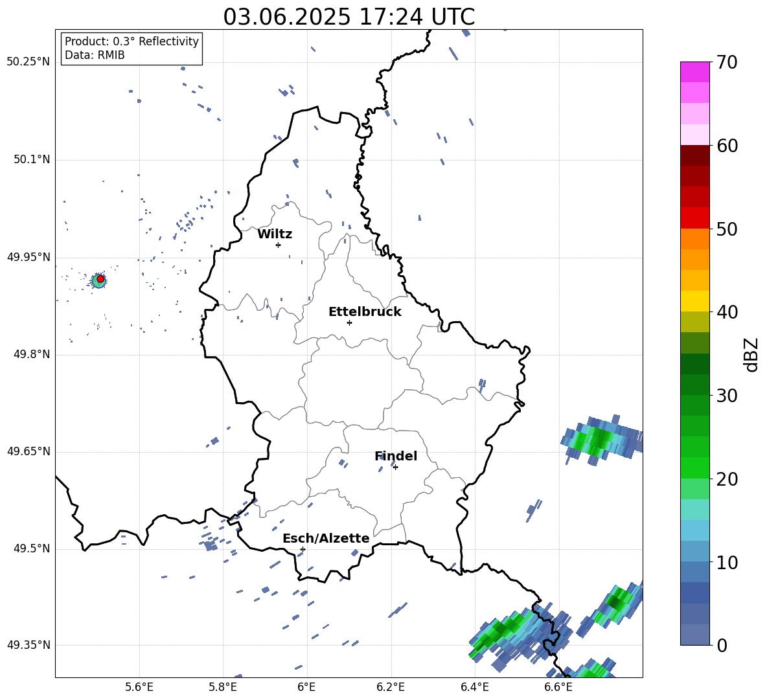Viewport: 767px width, 700px height.
Task: Click the 10 tick label on colorbar
Action: pyautogui.click(x=727, y=562)
